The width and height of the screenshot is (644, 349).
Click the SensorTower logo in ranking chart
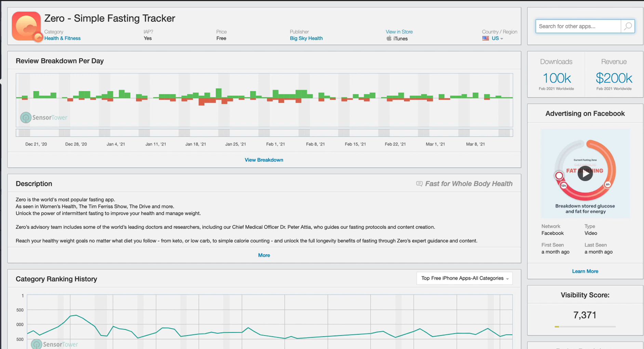click(x=55, y=344)
